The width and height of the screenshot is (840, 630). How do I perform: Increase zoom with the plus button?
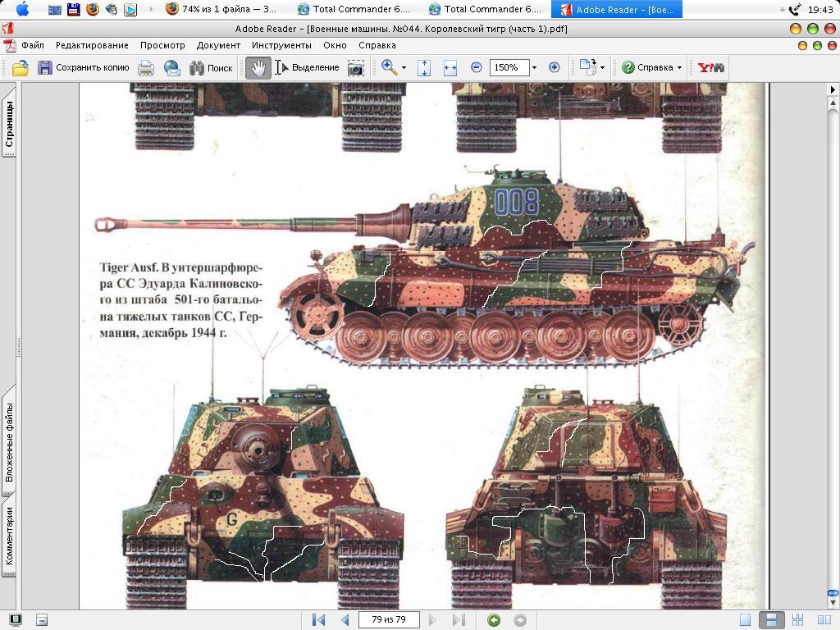tap(555, 67)
